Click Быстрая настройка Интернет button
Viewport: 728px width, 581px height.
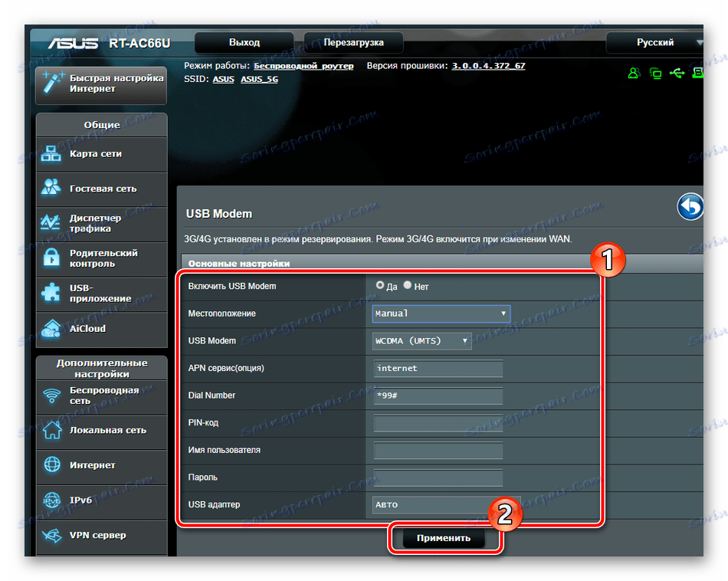(x=101, y=84)
